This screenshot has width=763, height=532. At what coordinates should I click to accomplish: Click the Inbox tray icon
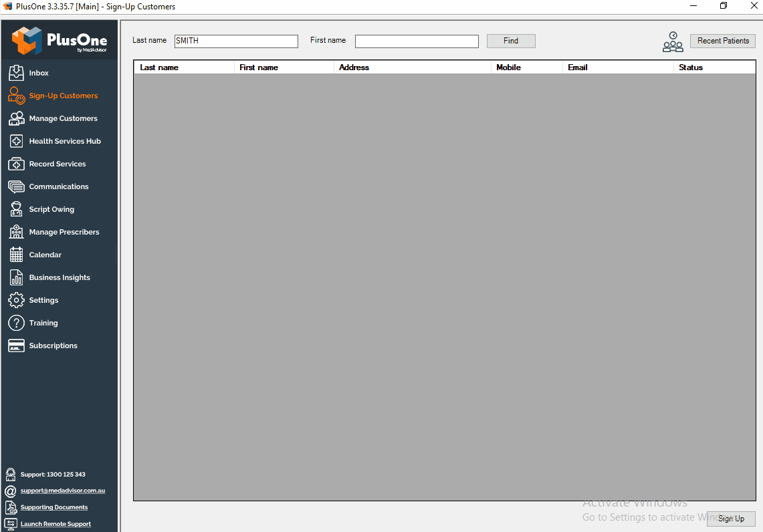[16, 73]
